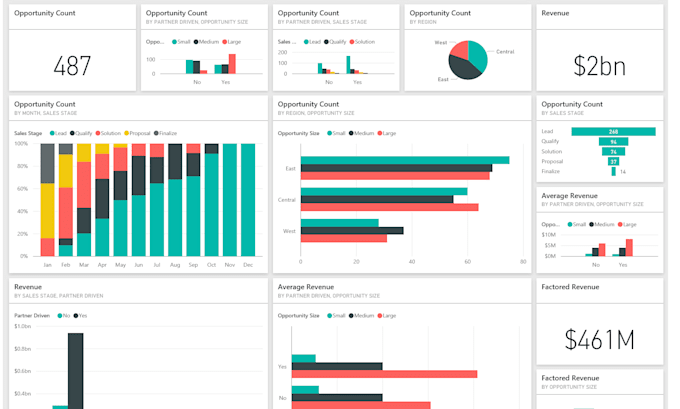
Task: Open the Opportunity Count by Partner Driven, Opportunity Size tile
Action: 204,48
